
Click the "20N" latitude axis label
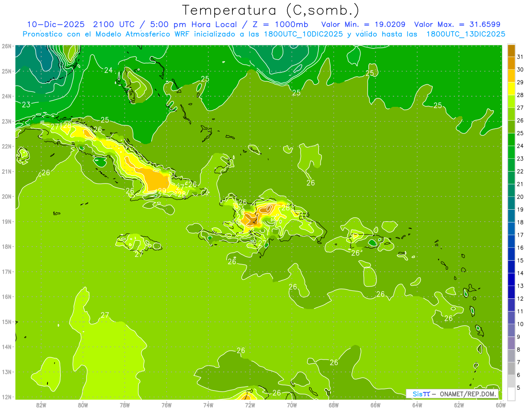coord(7,196)
